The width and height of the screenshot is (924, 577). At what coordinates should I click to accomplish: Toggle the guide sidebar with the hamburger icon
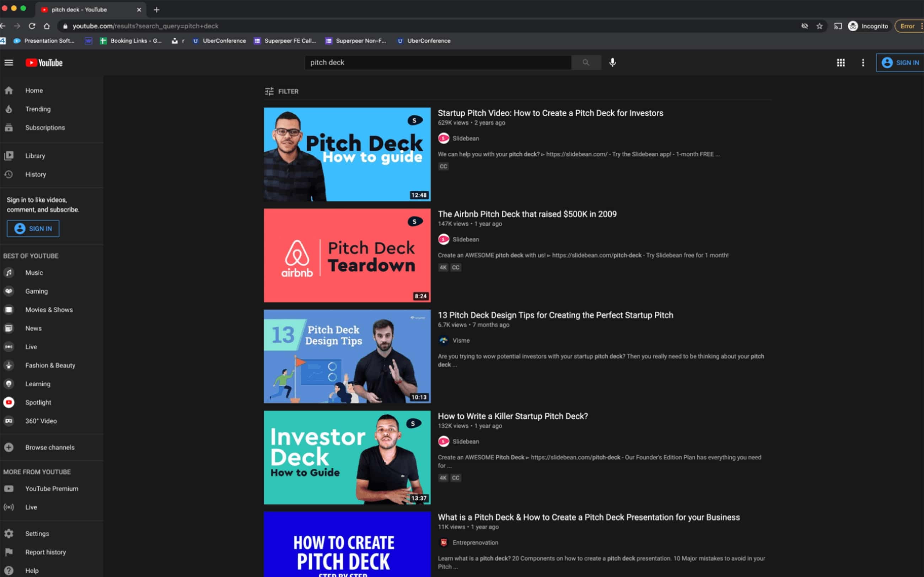[9, 62]
